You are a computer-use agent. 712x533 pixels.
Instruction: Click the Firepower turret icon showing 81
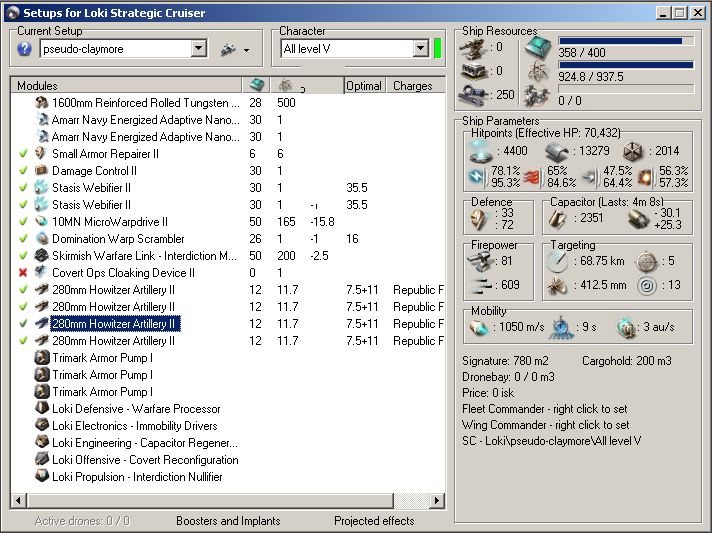(481, 261)
